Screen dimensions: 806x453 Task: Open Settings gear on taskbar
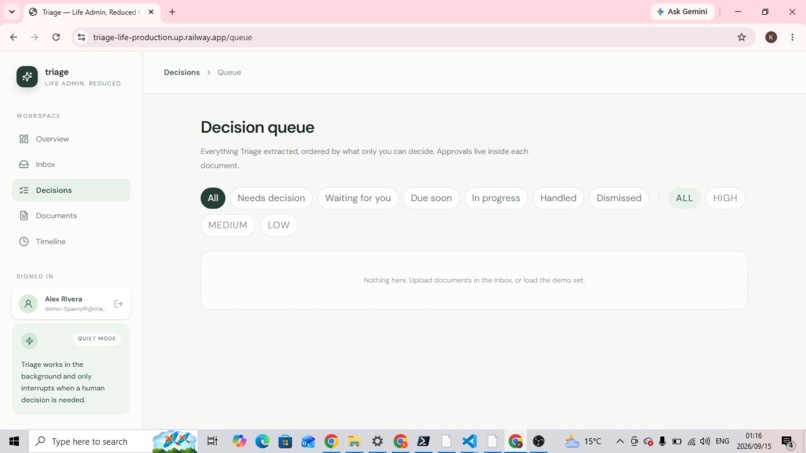pyautogui.click(x=377, y=441)
